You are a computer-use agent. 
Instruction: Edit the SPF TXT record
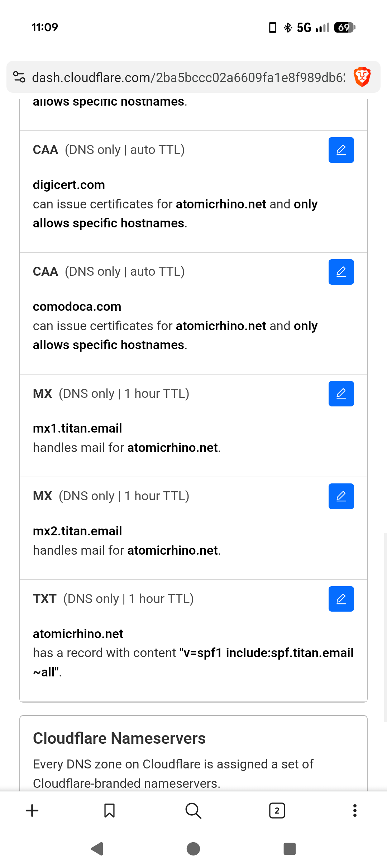[x=341, y=599]
